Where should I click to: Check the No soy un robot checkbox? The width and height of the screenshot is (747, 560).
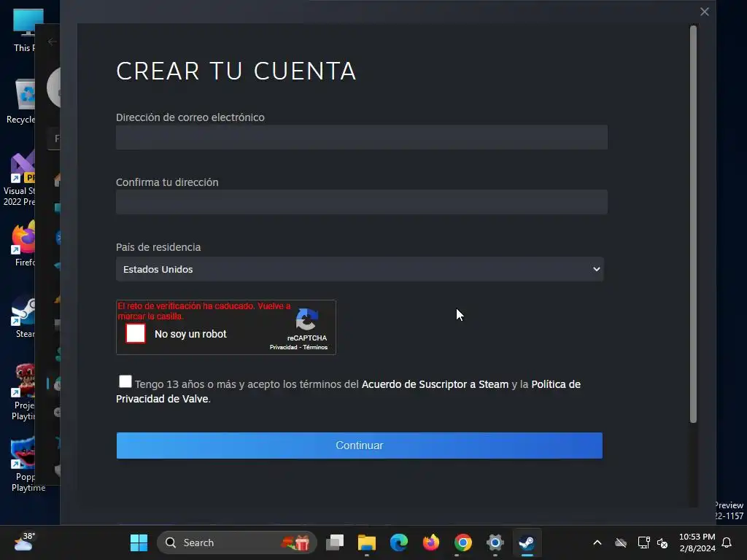tap(135, 333)
